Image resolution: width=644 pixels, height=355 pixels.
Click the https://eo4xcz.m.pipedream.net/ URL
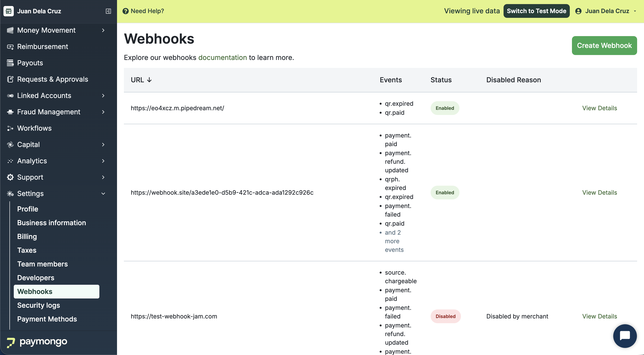click(177, 108)
